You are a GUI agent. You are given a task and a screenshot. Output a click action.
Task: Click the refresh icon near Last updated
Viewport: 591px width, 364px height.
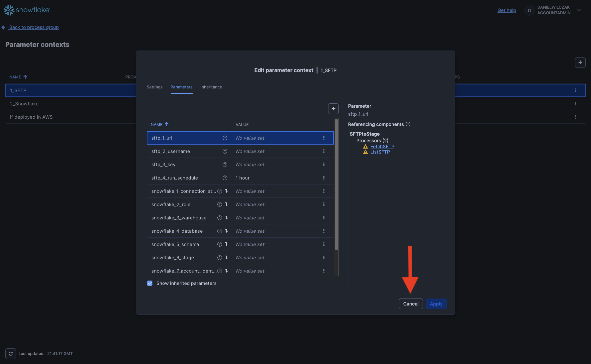[11, 354]
